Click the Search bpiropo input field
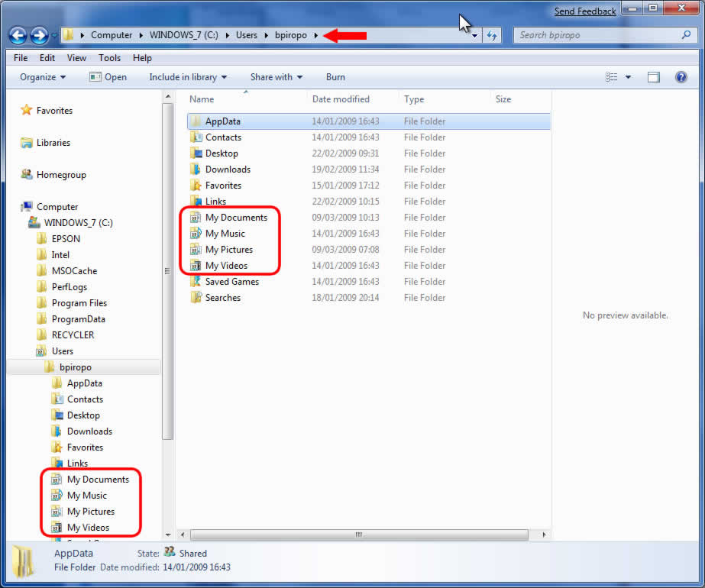Image resolution: width=705 pixels, height=588 pixels. click(598, 35)
